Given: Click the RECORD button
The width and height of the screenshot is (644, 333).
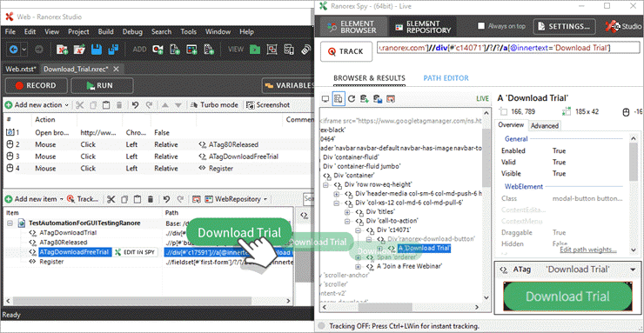Looking at the screenshot, I should (36, 86).
